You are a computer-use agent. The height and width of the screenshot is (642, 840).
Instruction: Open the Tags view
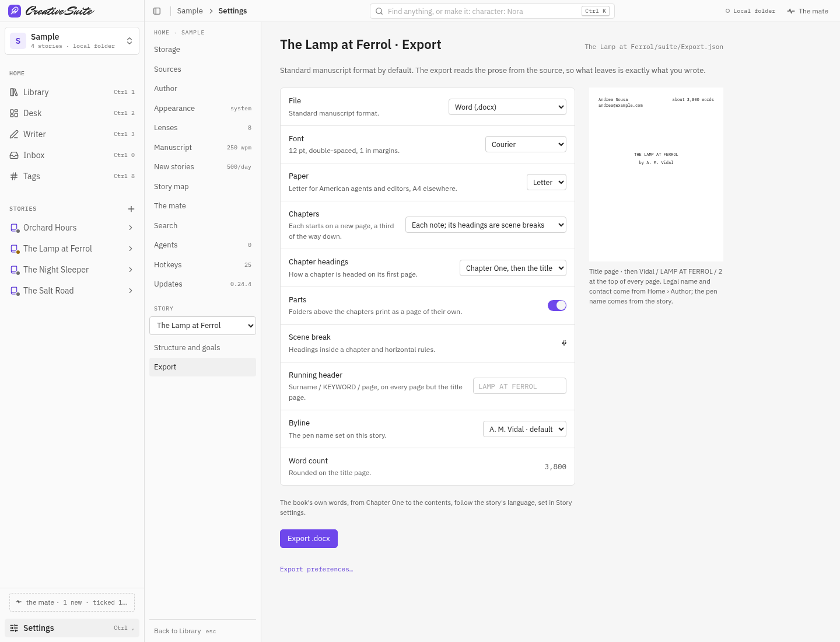[72, 176]
